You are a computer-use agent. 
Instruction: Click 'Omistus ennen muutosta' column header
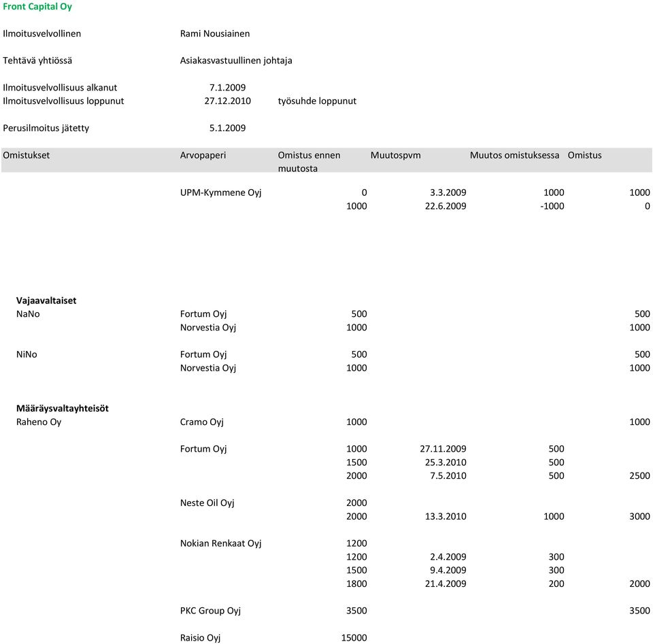(x=309, y=162)
